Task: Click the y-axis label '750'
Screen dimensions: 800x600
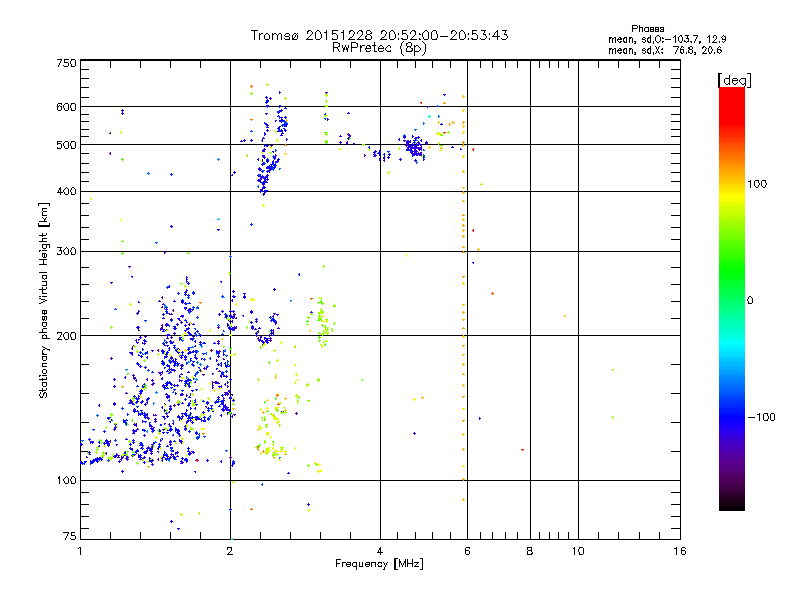Action: pyautogui.click(x=67, y=63)
